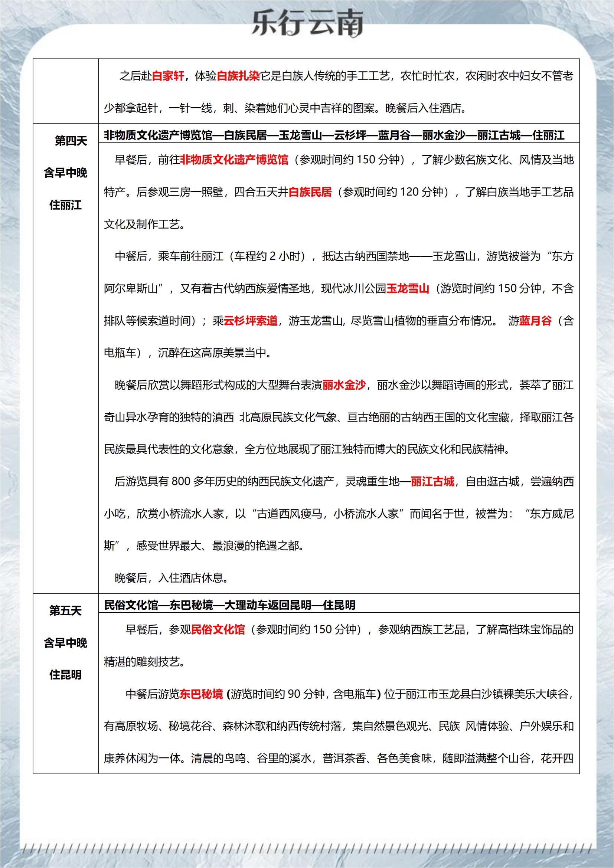Click the page title 乐行云南
Viewport: 614px width, 868px height.
pyautogui.click(x=308, y=23)
